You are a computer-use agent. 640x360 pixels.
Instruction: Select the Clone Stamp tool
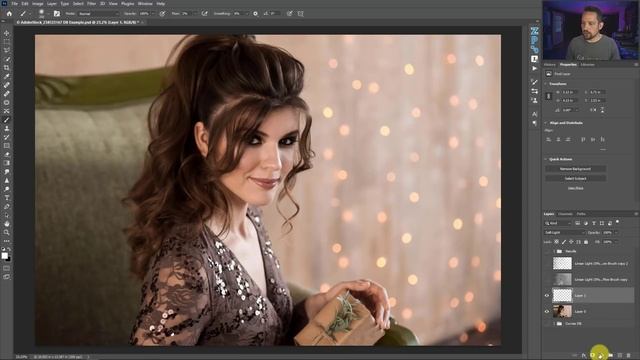[7, 128]
